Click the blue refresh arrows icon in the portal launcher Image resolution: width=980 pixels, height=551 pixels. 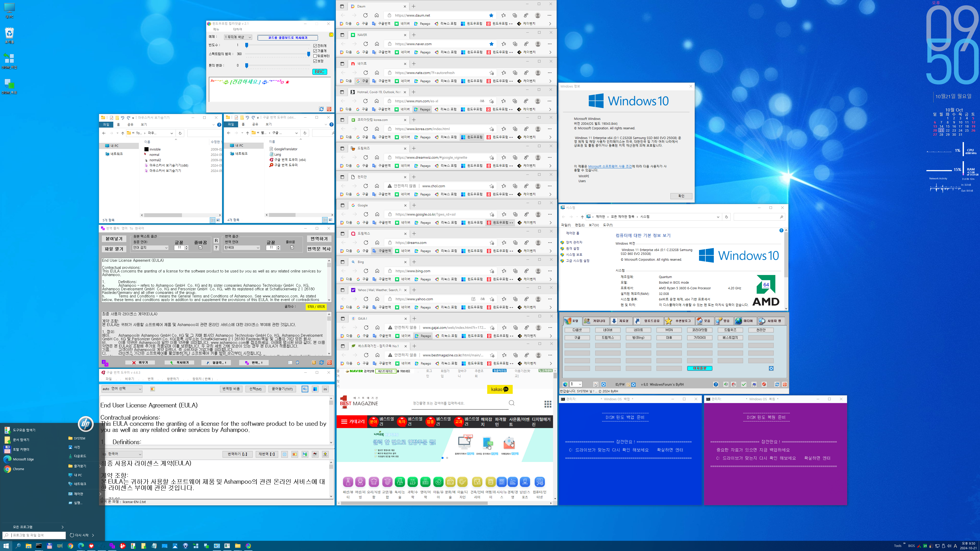point(777,384)
